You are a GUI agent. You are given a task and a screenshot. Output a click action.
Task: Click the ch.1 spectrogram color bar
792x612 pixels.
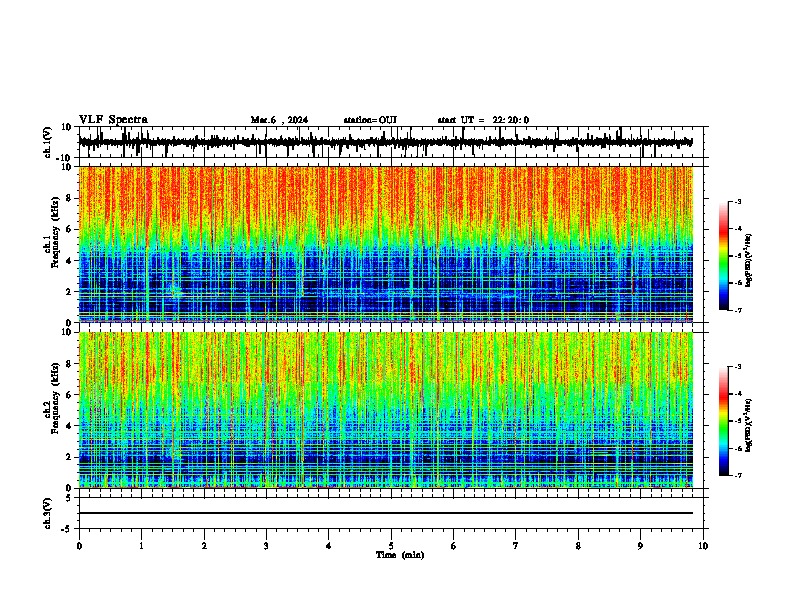click(x=724, y=256)
